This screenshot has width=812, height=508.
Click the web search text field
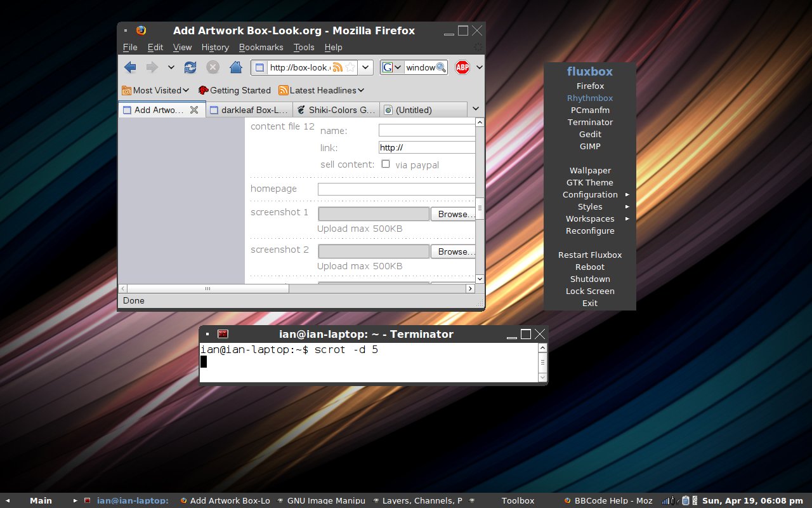click(x=420, y=67)
